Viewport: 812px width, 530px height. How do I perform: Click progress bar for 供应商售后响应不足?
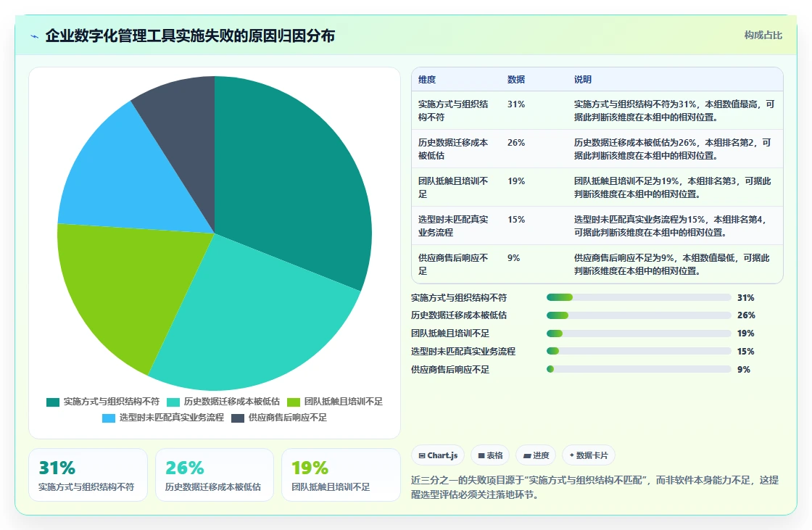pyautogui.click(x=639, y=369)
